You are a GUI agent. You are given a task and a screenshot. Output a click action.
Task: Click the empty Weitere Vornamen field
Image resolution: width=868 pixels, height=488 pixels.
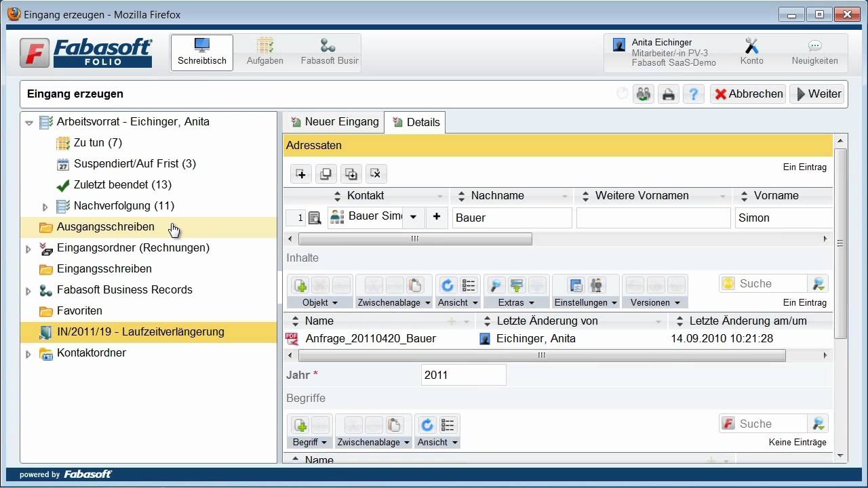click(x=653, y=218)
